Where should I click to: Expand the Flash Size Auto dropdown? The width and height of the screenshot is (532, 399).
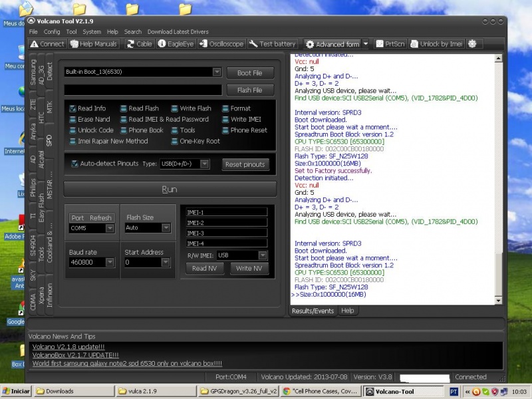(166, 227)
